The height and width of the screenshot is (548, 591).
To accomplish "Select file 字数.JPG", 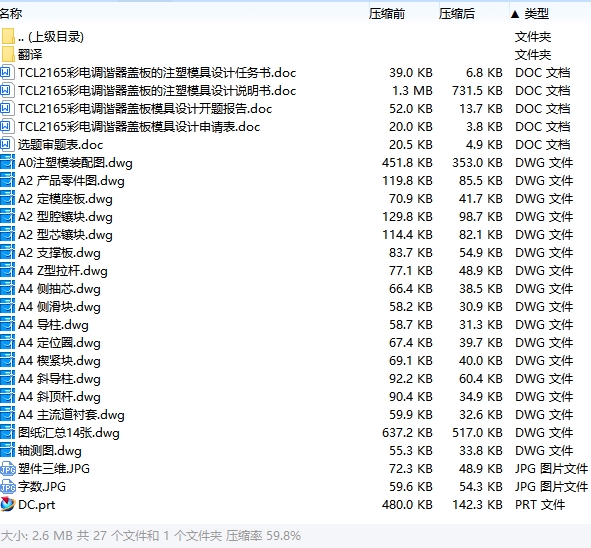I will (x=41, y=487).
